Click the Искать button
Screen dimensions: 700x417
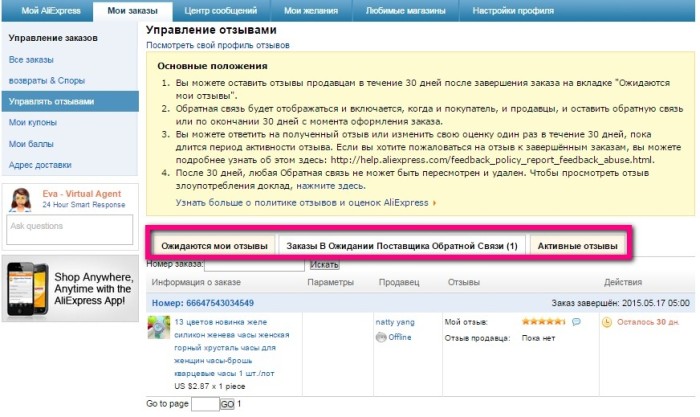click(x=325, y=265)
